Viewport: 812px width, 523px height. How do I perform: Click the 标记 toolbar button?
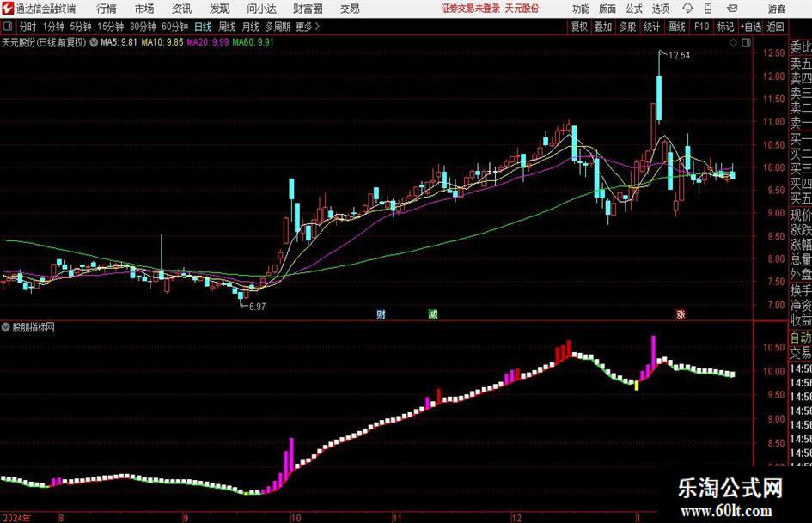coord(725,27)
